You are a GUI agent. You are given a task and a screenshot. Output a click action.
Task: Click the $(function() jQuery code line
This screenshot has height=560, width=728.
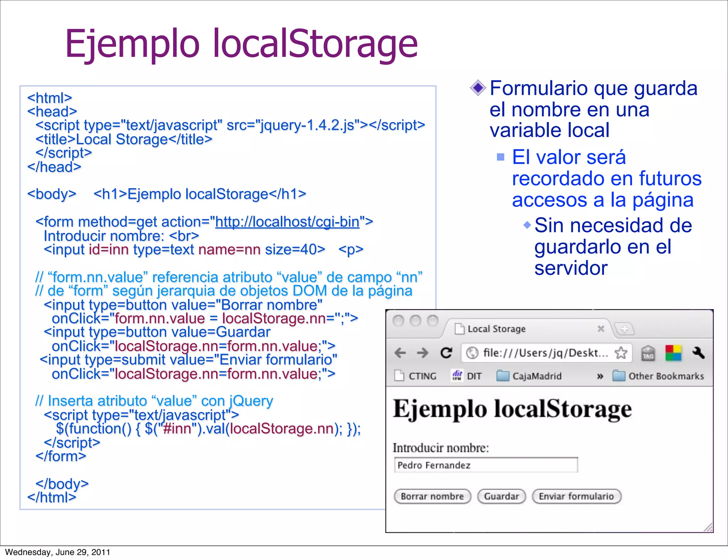point(208,429)
